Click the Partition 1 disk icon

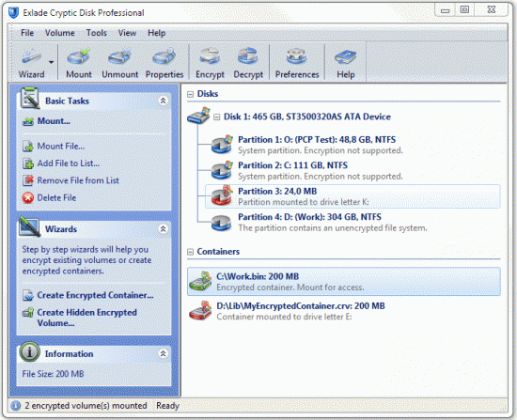pyautogui.click(x=222, y=144)
